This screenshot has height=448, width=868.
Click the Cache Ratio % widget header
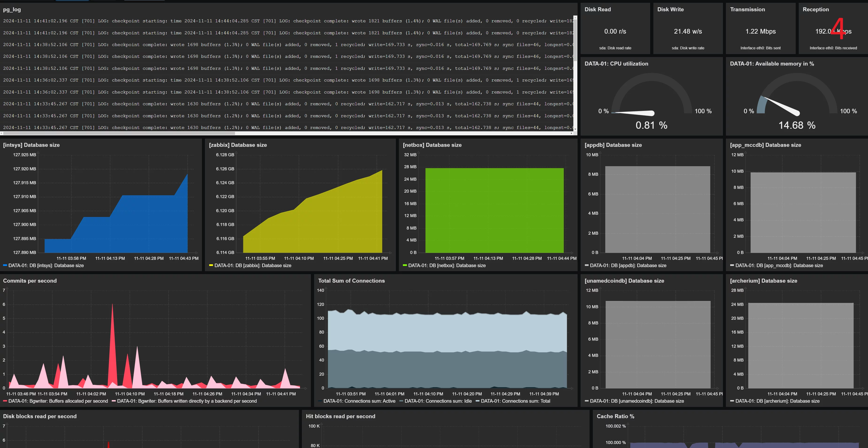click(615, 416)
